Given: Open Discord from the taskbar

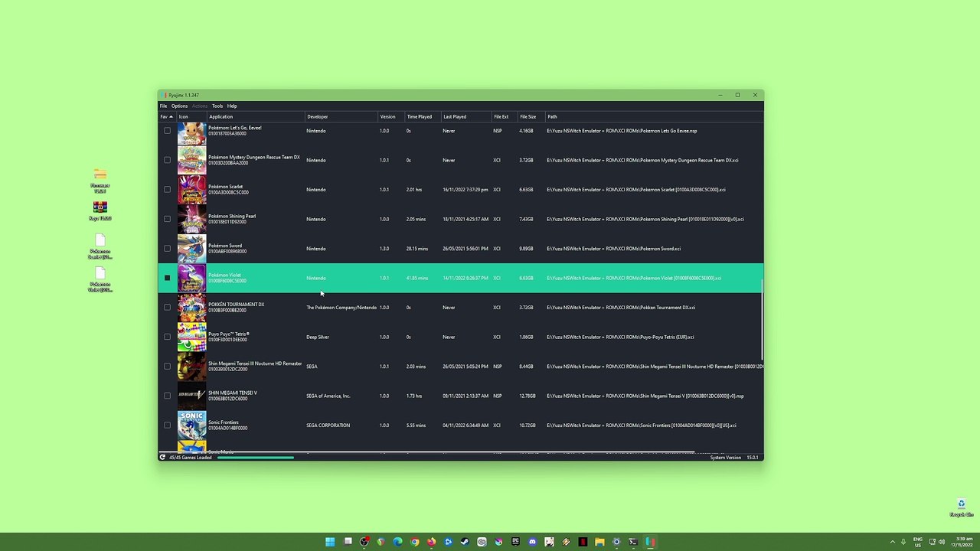Looking at the screenshot, I should pos(532,542).
